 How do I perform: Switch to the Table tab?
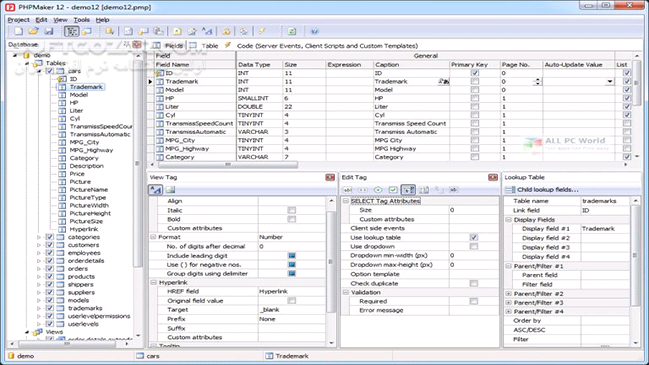tap(205, 46)
